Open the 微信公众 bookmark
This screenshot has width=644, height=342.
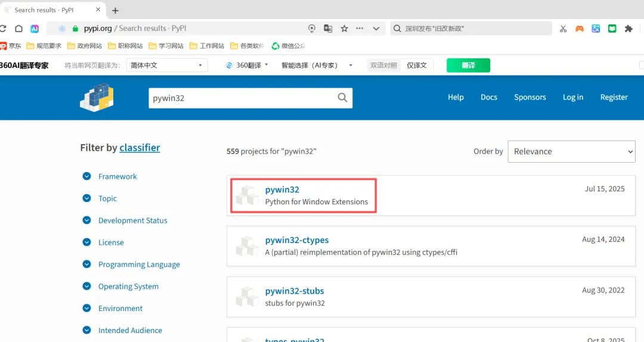[289, 45]
